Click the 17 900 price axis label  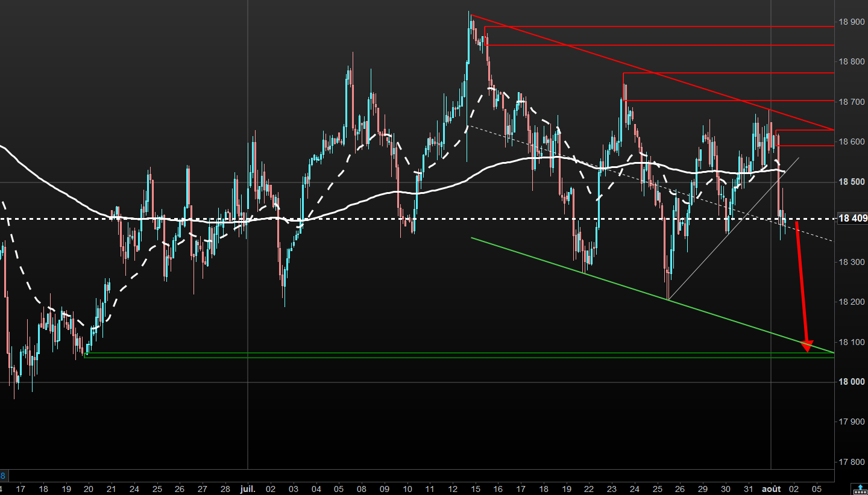[x=852, y=422]
